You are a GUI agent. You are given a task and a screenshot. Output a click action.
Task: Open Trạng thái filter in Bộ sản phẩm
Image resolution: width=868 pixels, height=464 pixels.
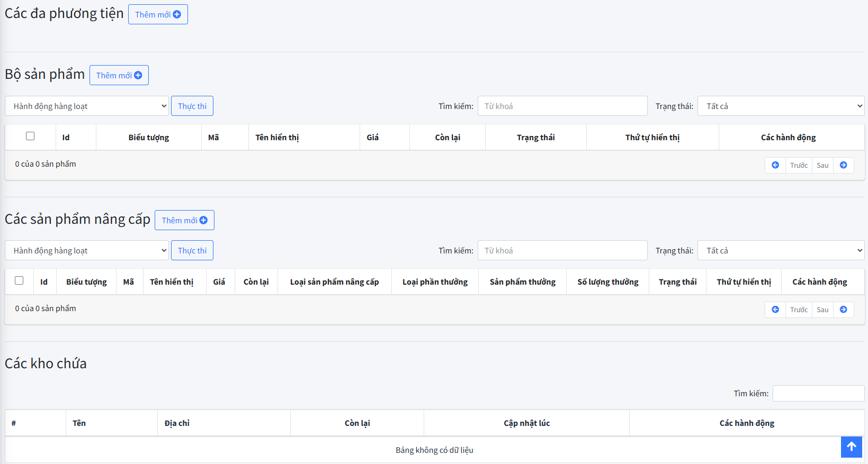coord(781,106)
